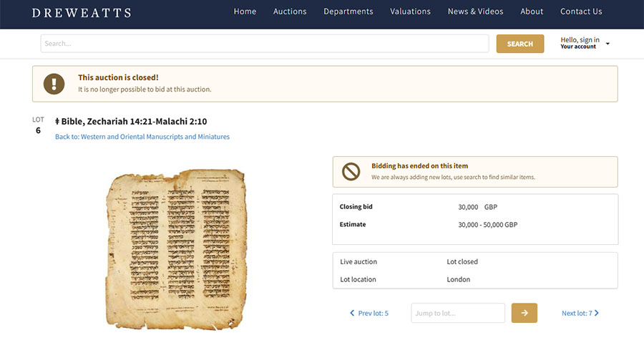The width and height of the screenshot is (644, 363).
Task: Click the Dreweatts logo
Action: (82, 12)
